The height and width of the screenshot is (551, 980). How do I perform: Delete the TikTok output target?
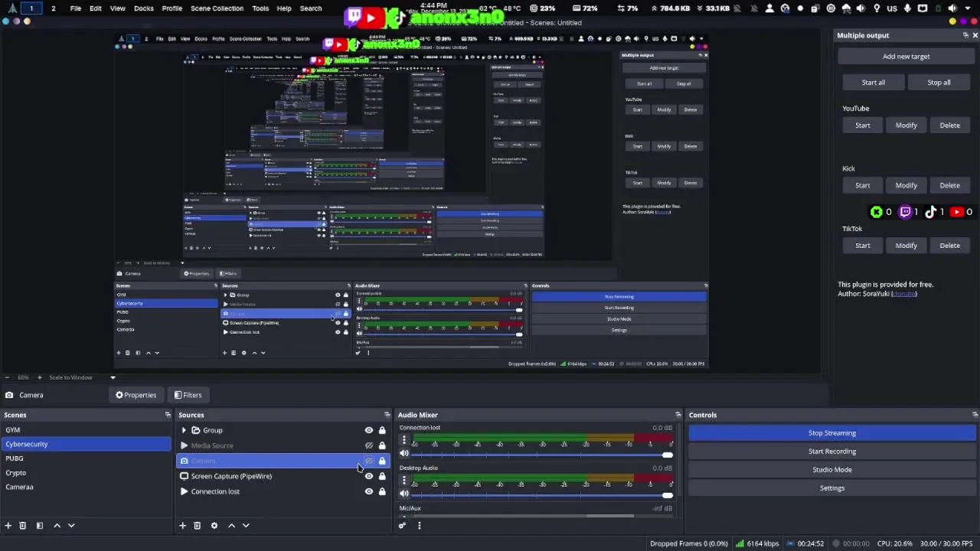950,246
